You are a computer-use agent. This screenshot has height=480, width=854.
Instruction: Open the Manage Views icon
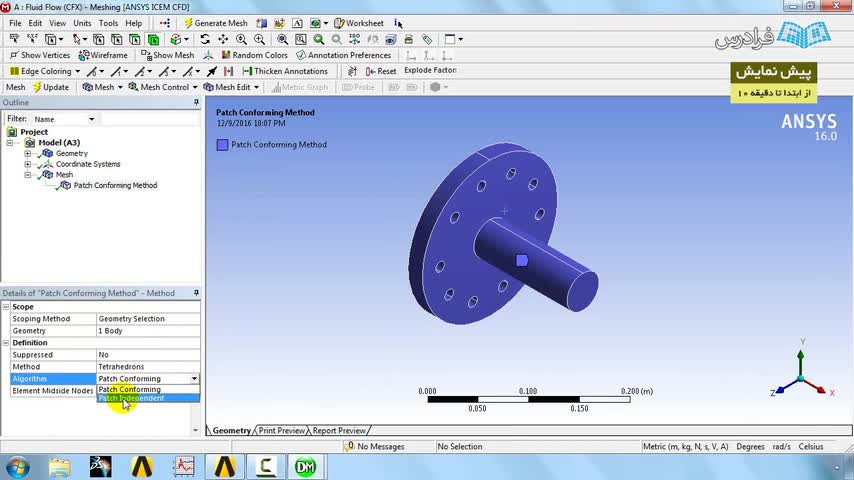(391, 39)
